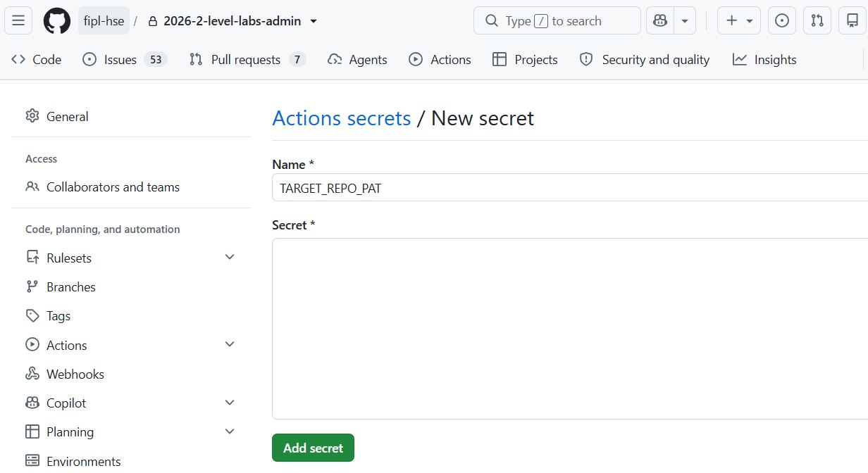Open repositories icon at header right

(852, 21)
